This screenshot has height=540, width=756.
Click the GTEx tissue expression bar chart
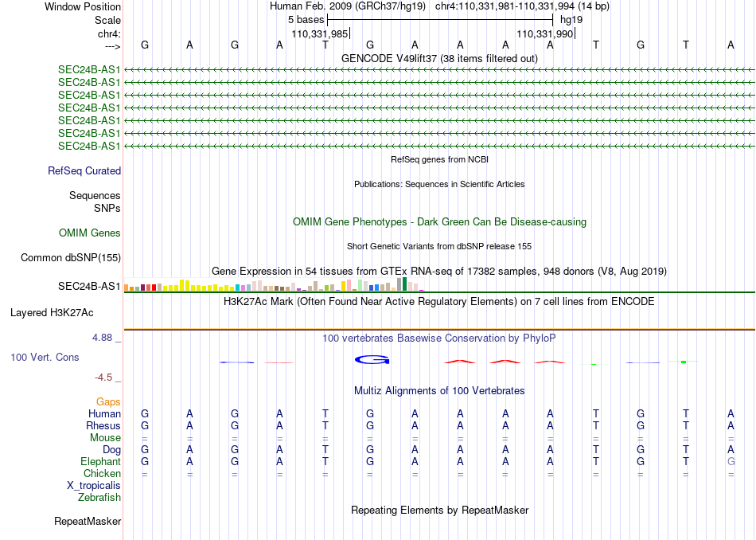click(x=274, y=284)
